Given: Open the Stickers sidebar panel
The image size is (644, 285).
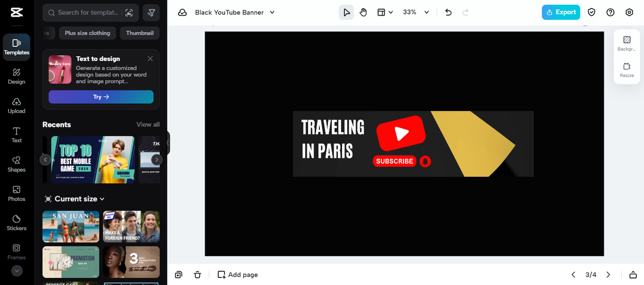Looking at the screenshot, I should 17,223.
